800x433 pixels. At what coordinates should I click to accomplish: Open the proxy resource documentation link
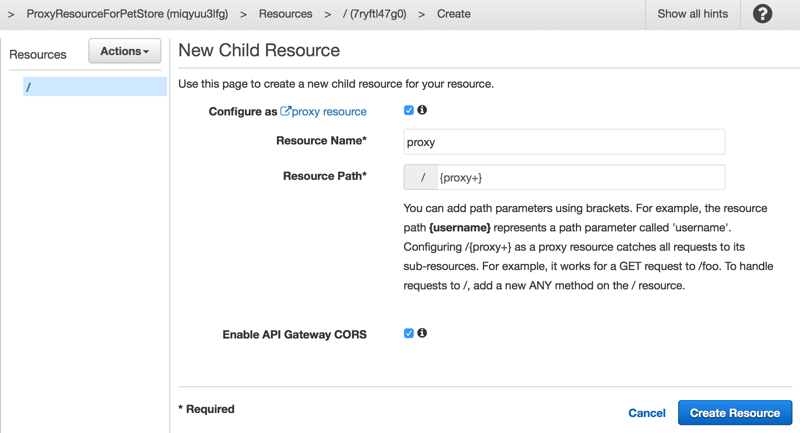point(329,112)
